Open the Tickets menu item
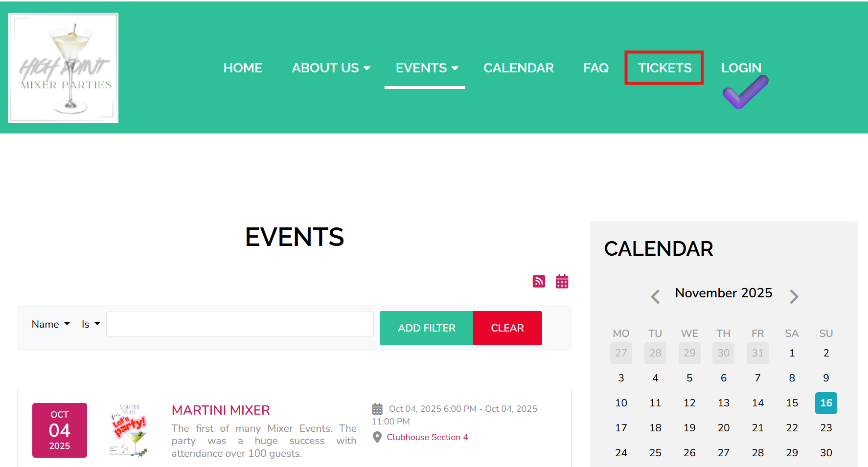The width and height of the screenshot is (868, 467). click(x=664, y=68)
